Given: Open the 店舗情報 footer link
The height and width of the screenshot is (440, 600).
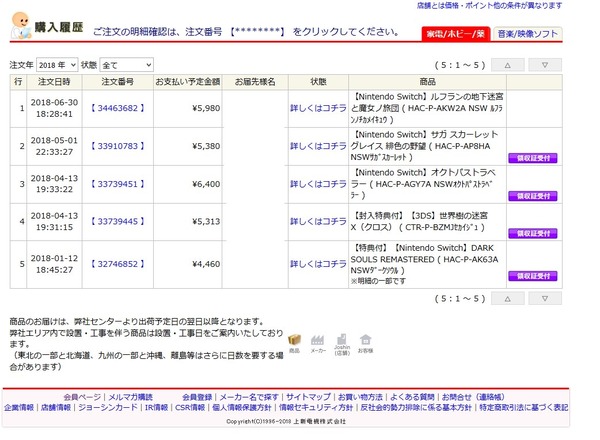Looking at the screenshot, I should point(56,407).
